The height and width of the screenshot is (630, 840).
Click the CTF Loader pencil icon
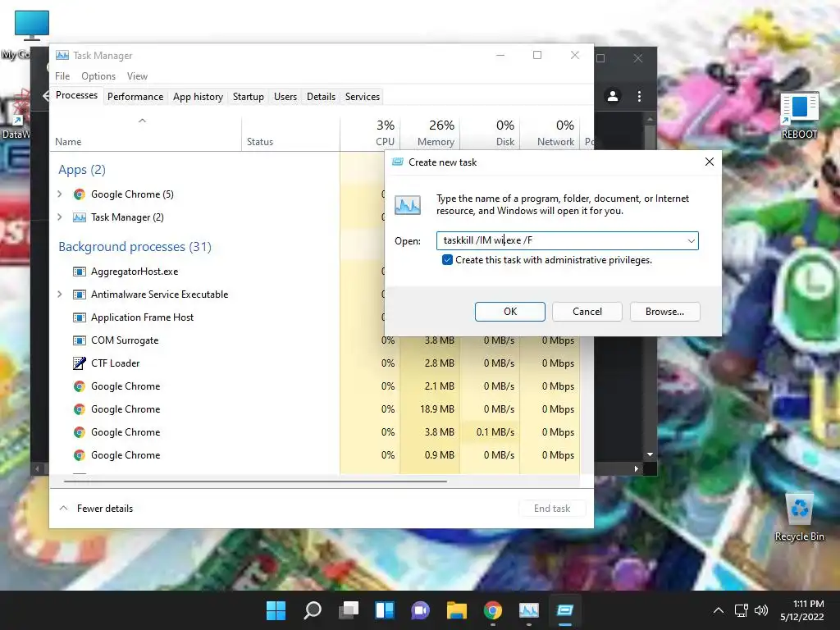[80, 363]
